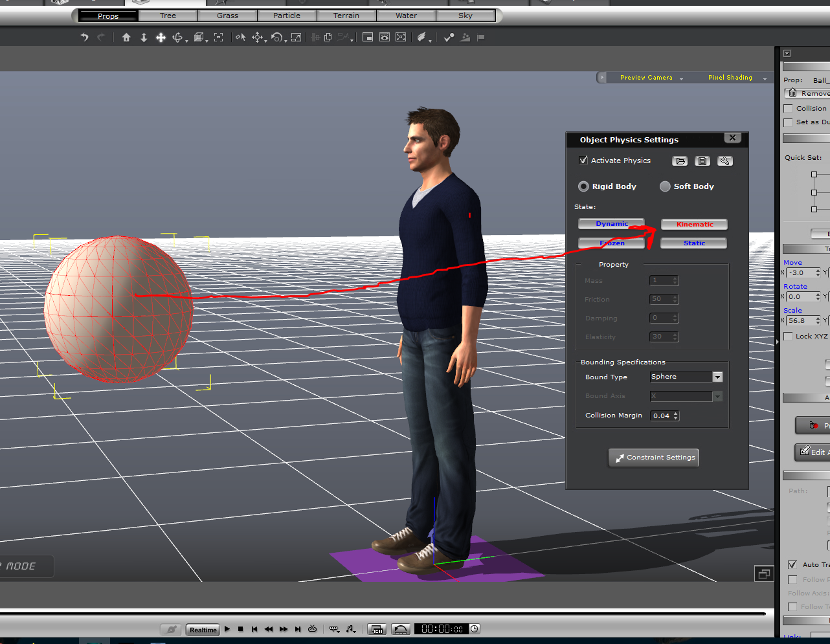Switch to the Particle tab
Viewport: 830px width, 644px height.
coord(287,16)
